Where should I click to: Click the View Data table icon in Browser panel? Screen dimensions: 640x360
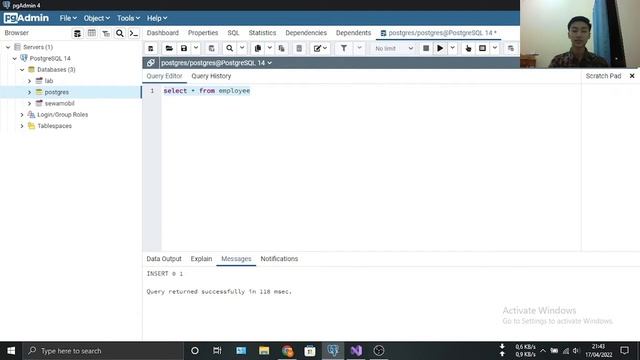pos(92,33)
